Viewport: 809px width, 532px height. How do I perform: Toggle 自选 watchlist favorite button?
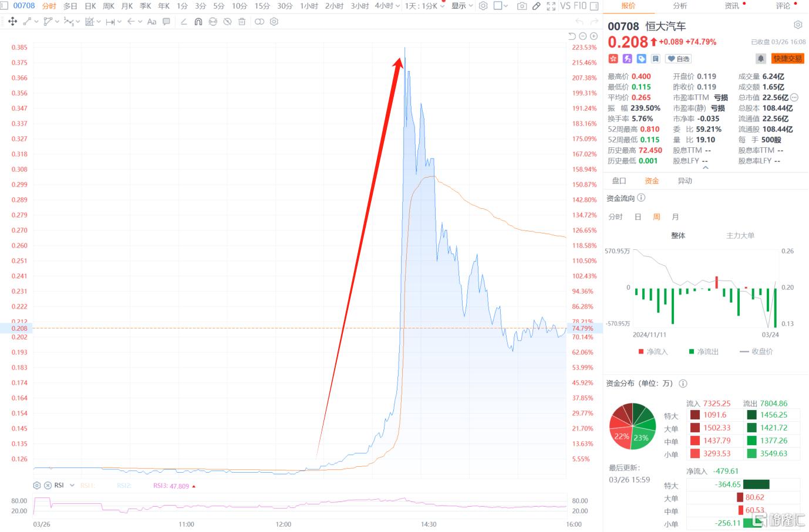(679, 59)
